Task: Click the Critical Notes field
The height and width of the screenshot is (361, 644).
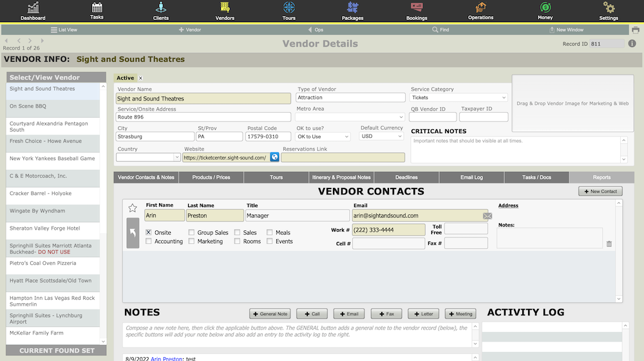Action: 516,150
